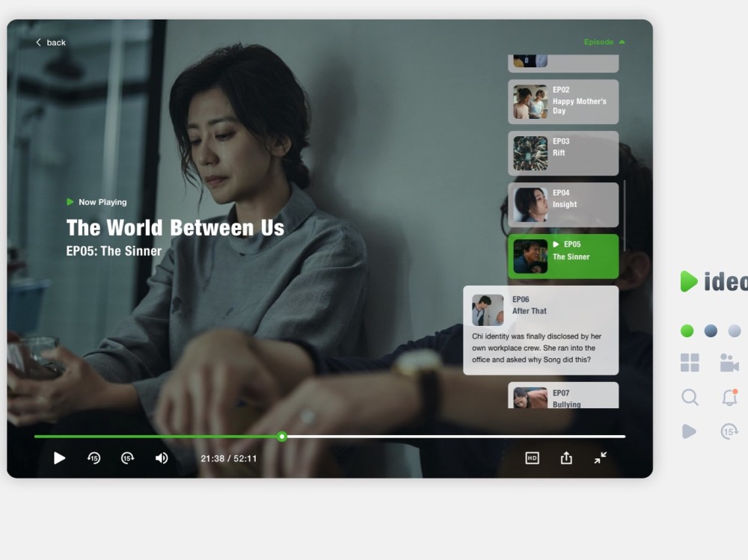Click EP03 Rift thumbnail
Viewport: 748px width, 560px height.
530,153
